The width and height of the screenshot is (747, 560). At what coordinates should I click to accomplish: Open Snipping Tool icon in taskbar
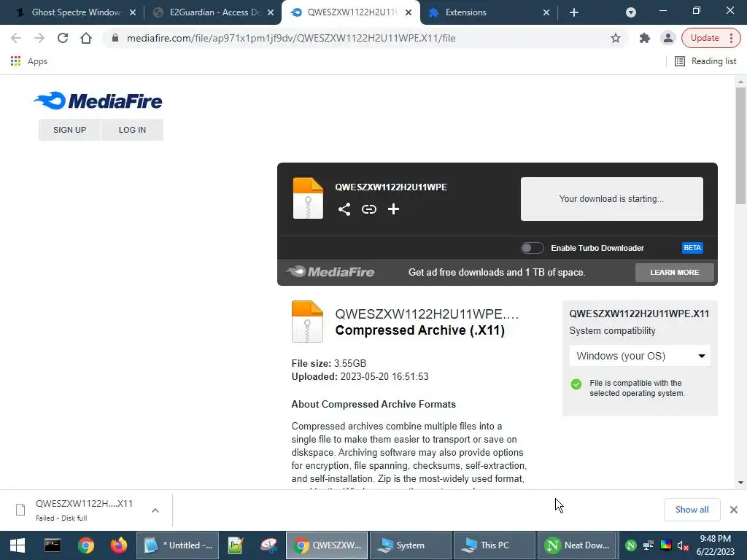pyautogui.click(x=268, y=545)
